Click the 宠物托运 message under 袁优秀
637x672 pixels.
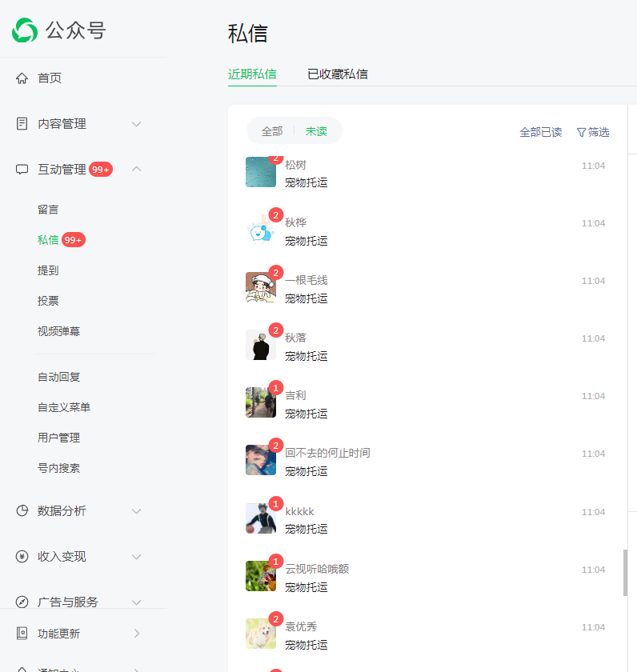click(x=306, y=645)
